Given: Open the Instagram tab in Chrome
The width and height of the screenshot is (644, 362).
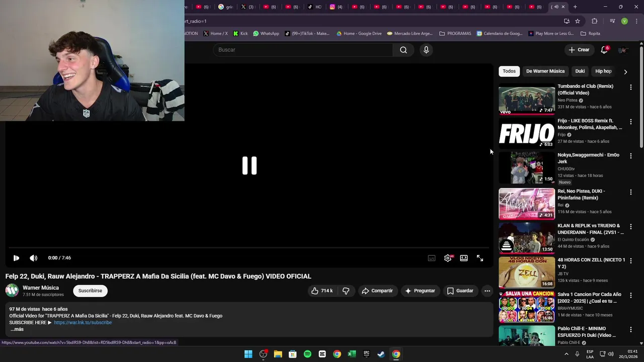Looking at the screenshot, I should tap(336, 7).
